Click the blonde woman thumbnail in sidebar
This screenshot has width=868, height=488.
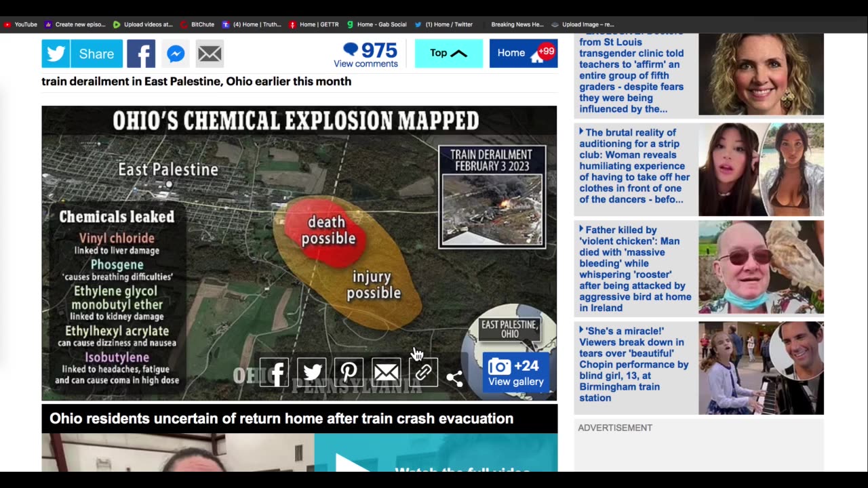click(761, 74)
